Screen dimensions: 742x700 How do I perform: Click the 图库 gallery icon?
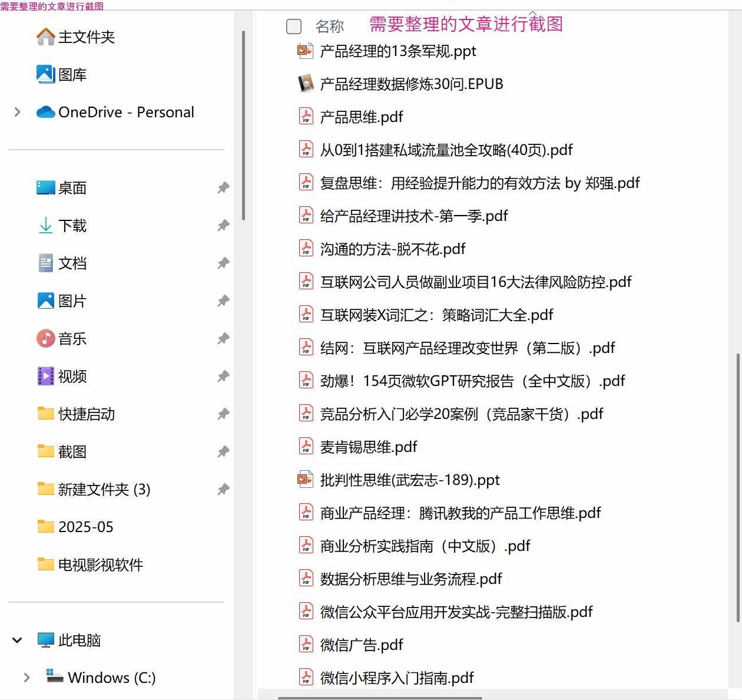45,75
